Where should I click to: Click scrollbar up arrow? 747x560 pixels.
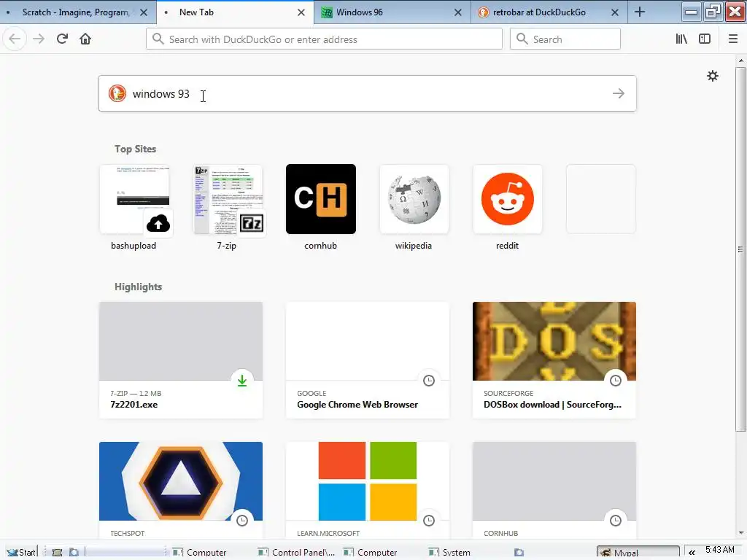[x=740, y=61]
